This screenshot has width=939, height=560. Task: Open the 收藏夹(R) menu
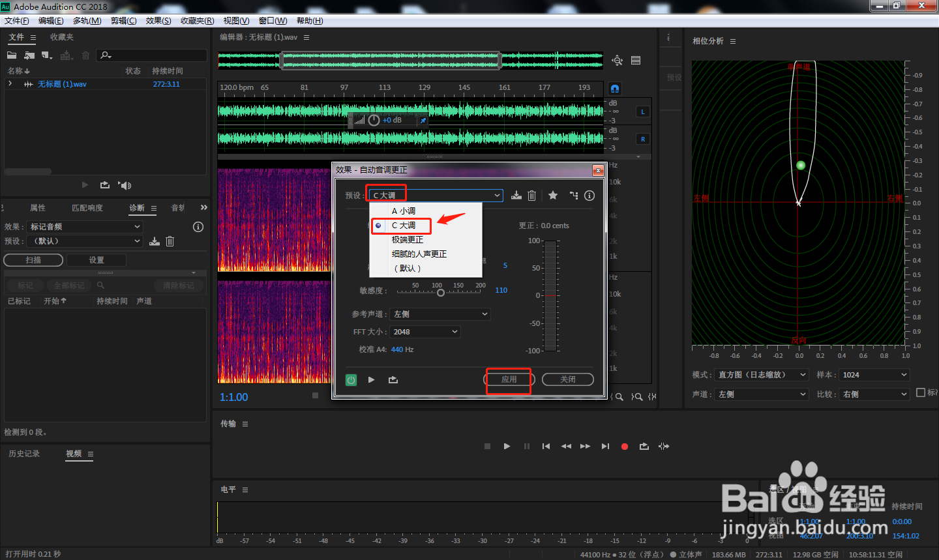point(197,21)
